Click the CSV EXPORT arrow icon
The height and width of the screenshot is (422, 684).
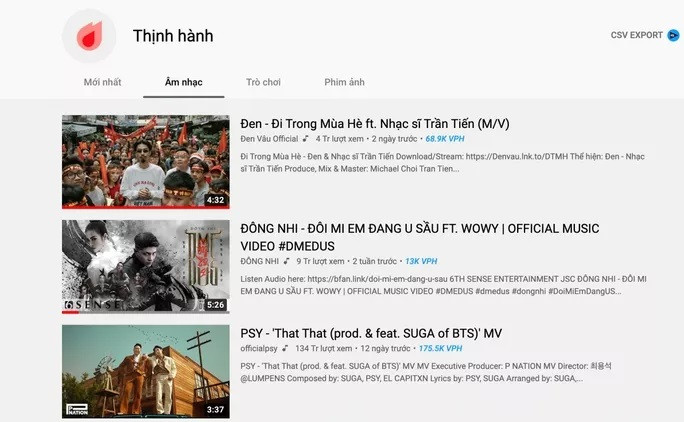coord(673,35)
